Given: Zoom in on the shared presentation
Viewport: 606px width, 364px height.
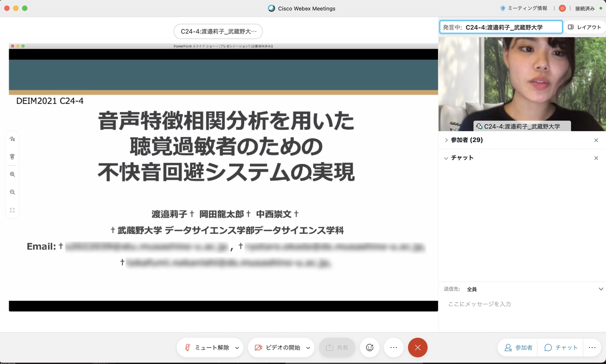Looking at the screenshot, I should (x=12, y=174).
